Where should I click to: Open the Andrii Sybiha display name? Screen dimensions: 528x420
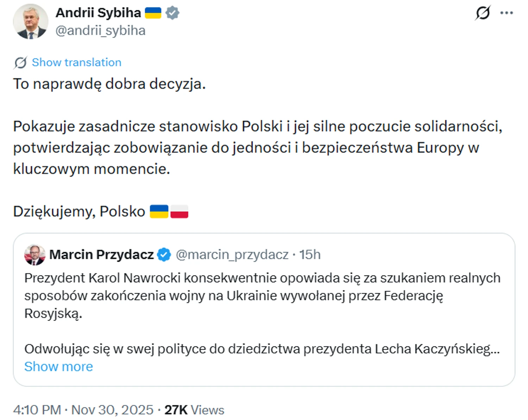(x=98, y=13)
